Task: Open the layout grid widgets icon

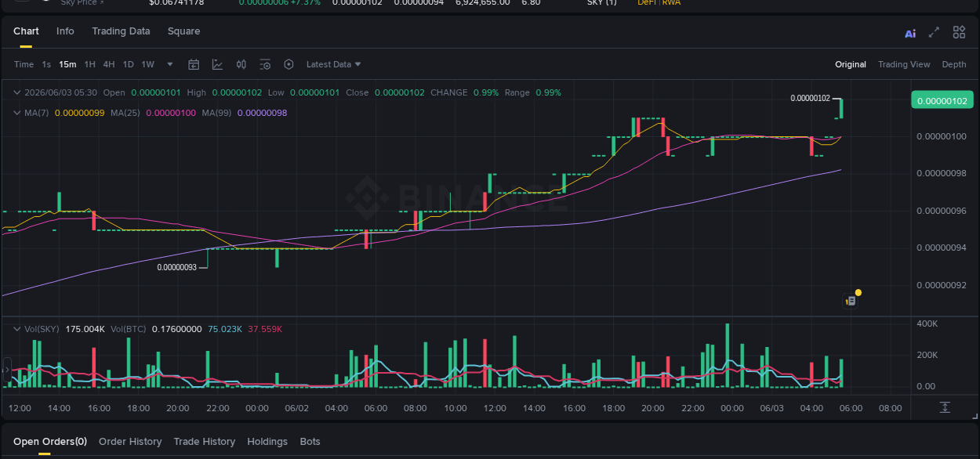Action: (959, 32)
